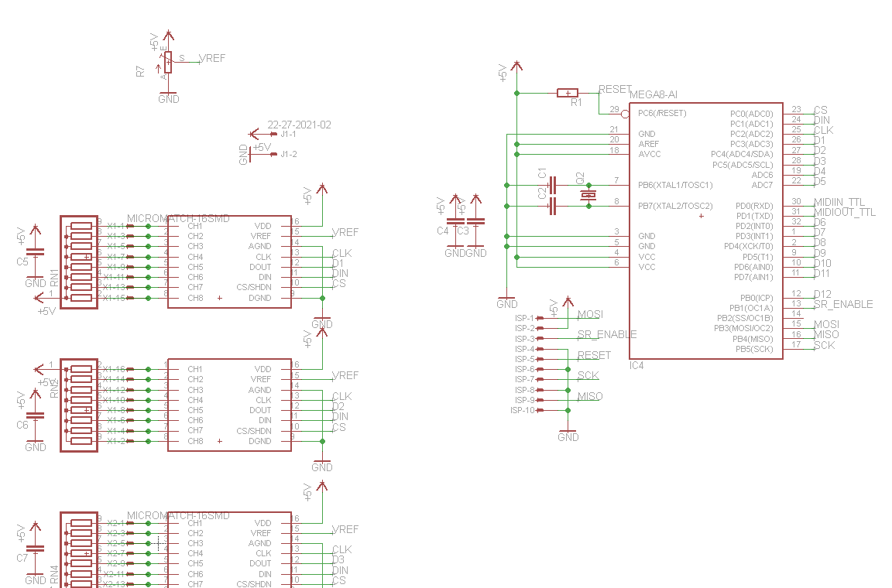Select the ADC7 pin label
892x588 pixels.
coord(762,185)
